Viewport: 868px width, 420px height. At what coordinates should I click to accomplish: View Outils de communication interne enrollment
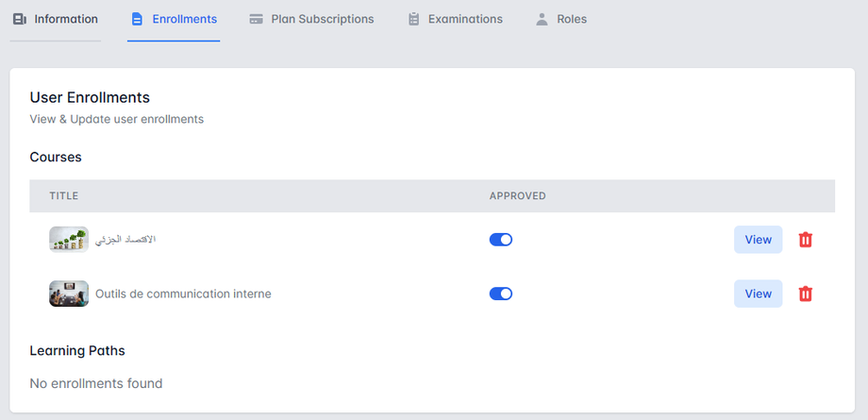coord(758,294)
